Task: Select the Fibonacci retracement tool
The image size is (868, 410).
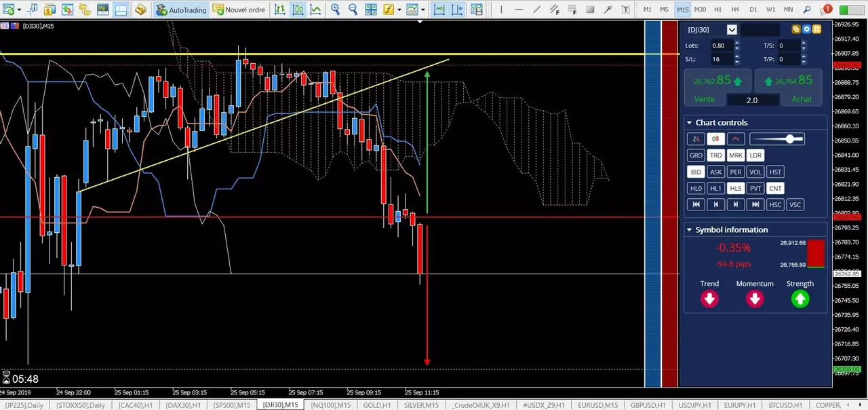Action: point(572,10)
